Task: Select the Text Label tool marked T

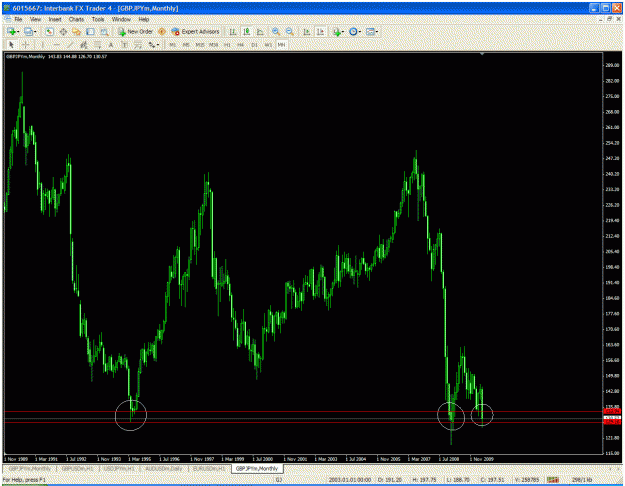Action: coord(124,45)
